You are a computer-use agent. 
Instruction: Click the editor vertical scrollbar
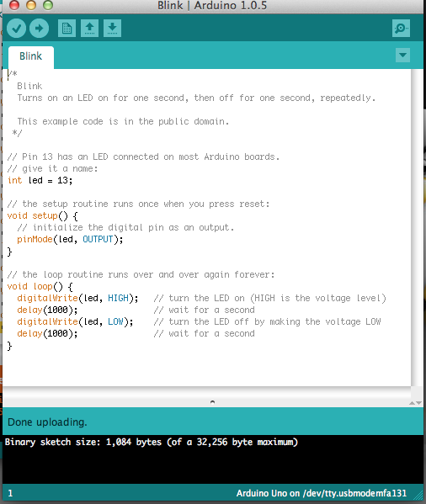[417, 227]
